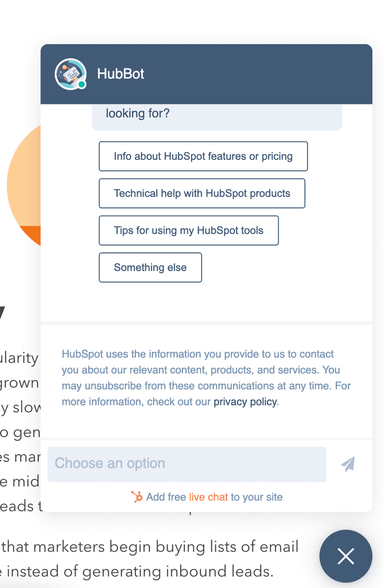
Task: Select the 'Info about HubSpot features or pricing' option
Action: [x=203, y=156]
